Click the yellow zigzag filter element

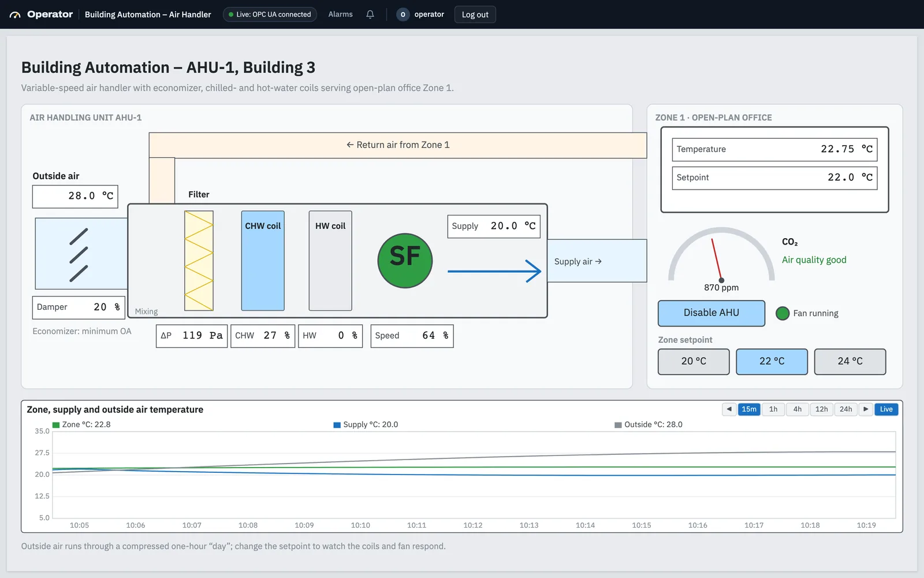pyautogui.click(x=199, y=261)
